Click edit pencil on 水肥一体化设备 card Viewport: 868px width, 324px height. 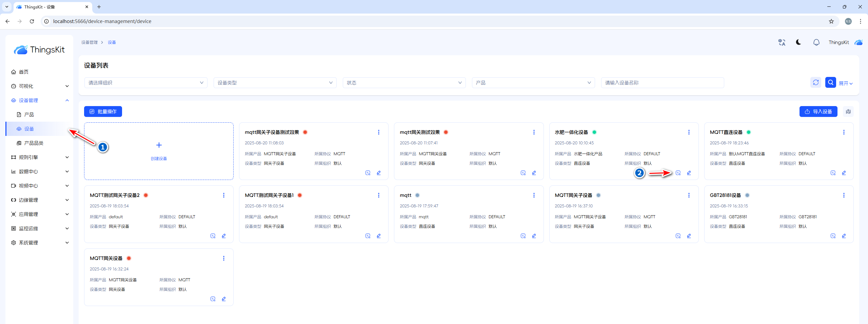[x=689, y=173]
